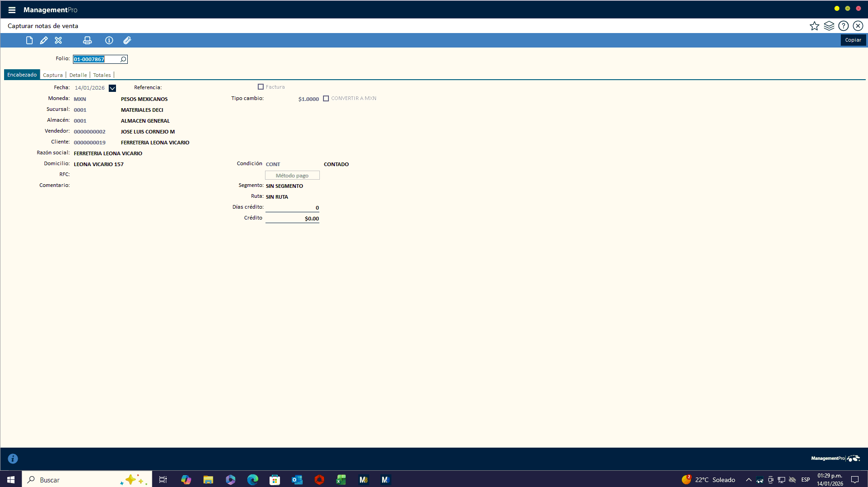Switch to the Captura tab

click(53, 75)
